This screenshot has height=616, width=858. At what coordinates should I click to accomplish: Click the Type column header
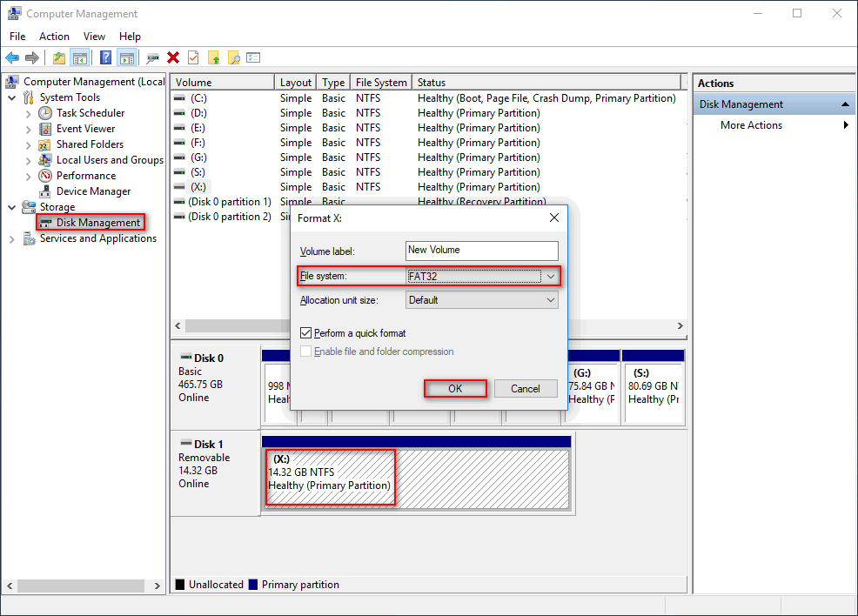click(x=333, y=83)
